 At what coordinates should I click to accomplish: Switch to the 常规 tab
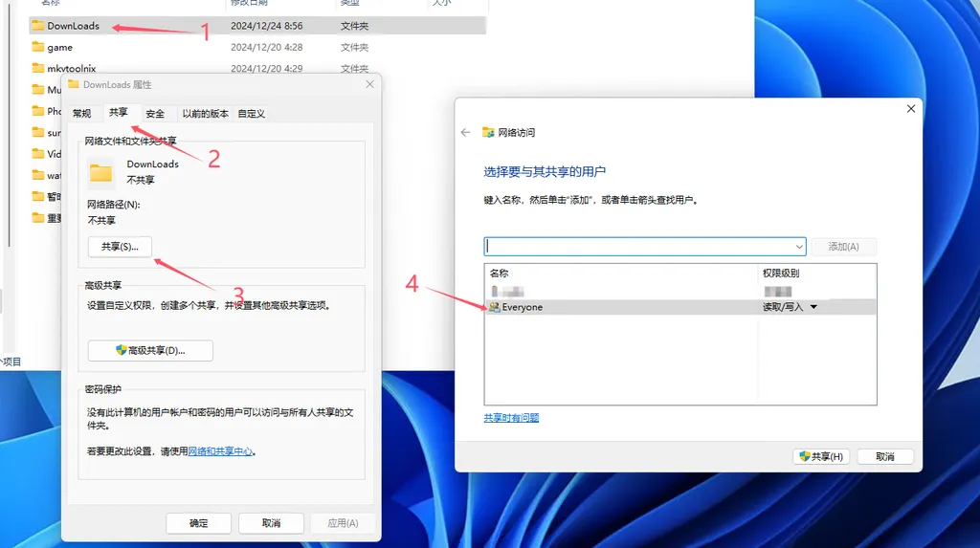pyautogui.click(x=82, y=114)
